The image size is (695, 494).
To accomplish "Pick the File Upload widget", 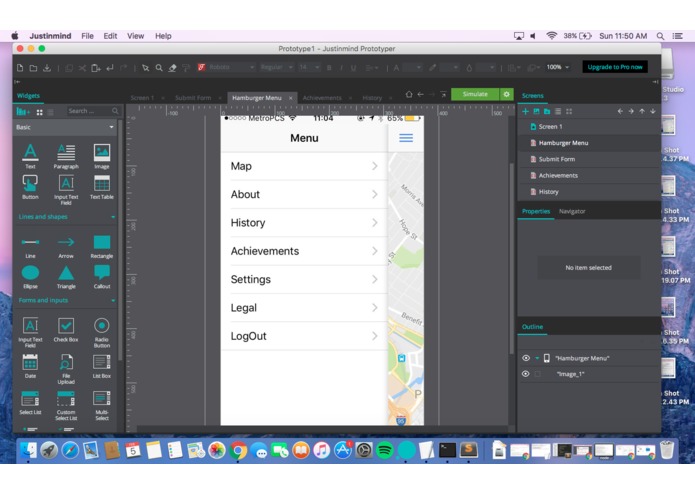I will click(x=66, y=369).
